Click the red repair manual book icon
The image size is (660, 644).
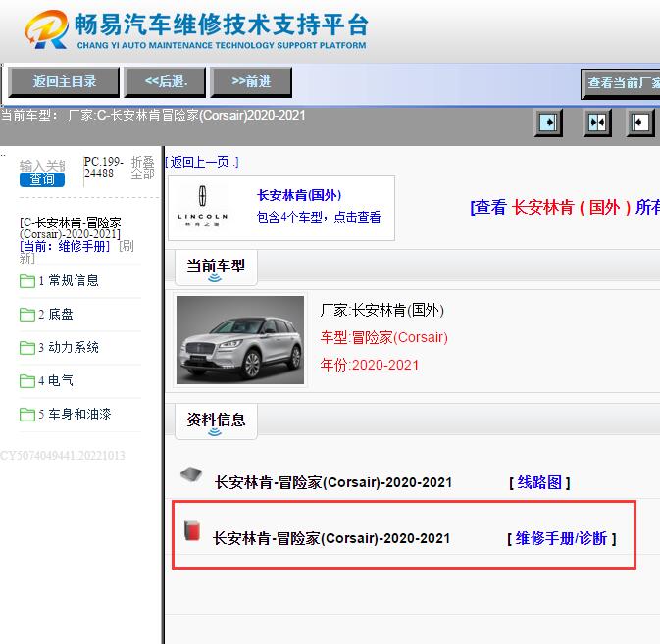coord(192,530)
